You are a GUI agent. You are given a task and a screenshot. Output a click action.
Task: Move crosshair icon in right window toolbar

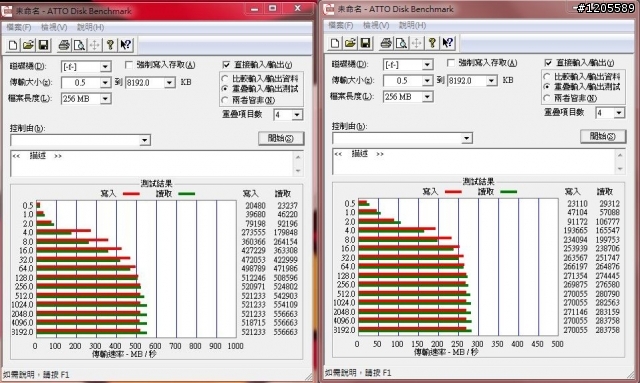tap(416, 43)
